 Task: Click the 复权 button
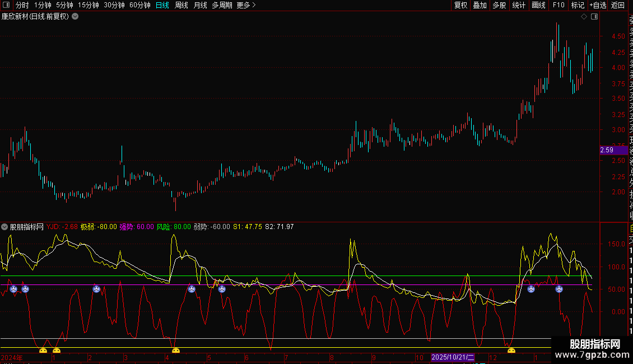[x=460, y=5]
